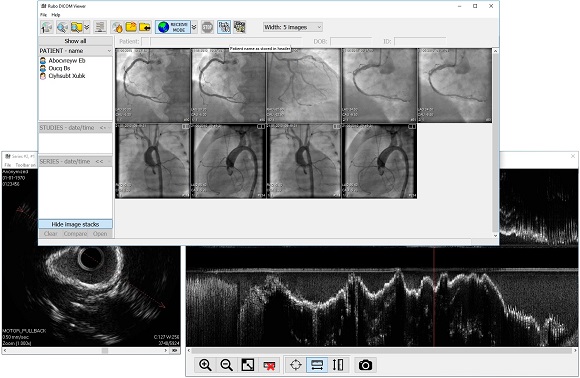Click the Open button under Hide image stacks

[x=100, y=234]
